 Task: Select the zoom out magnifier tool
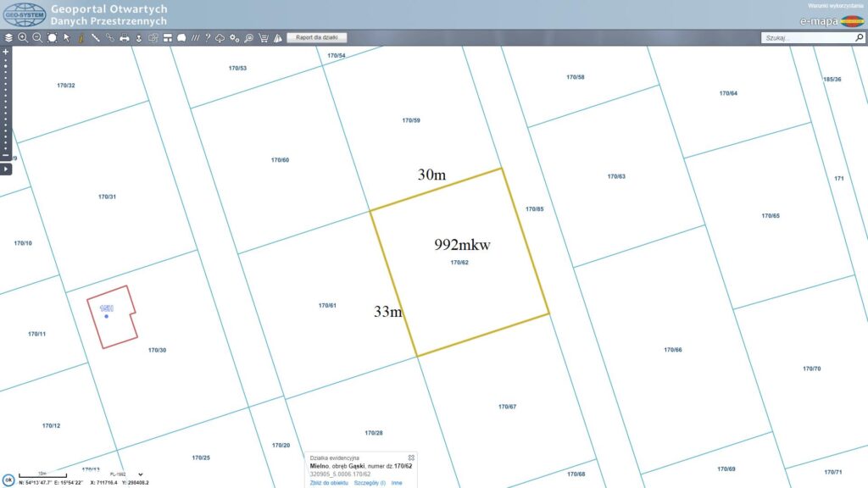pyautogui.click(x=37, y=37)
